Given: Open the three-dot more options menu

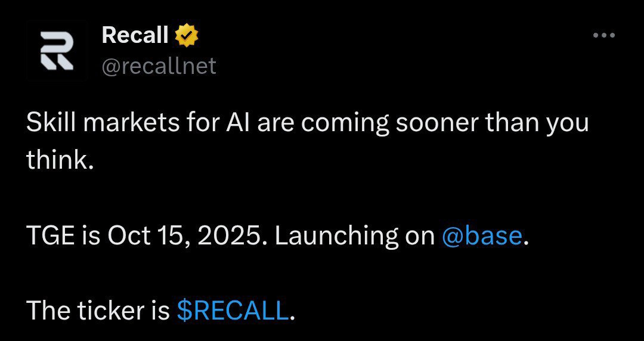Looking at the screenshot, I should pos(603,35).
